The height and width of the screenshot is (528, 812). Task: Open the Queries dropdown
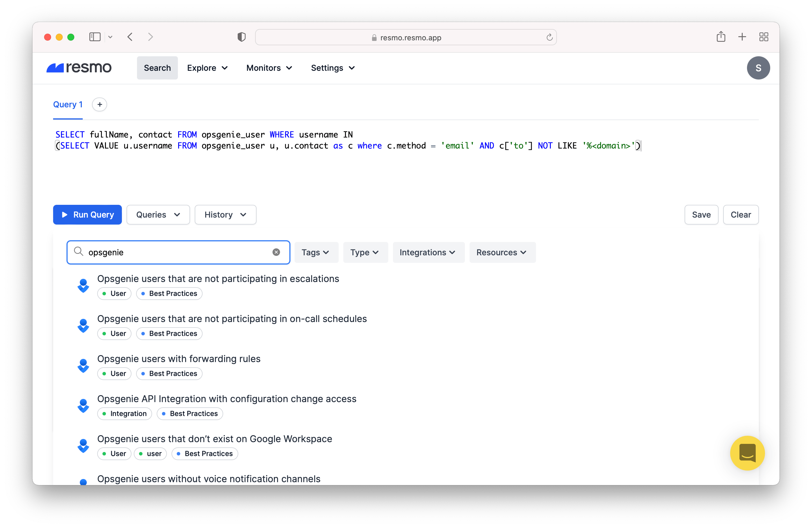click(x=158, y=215)
